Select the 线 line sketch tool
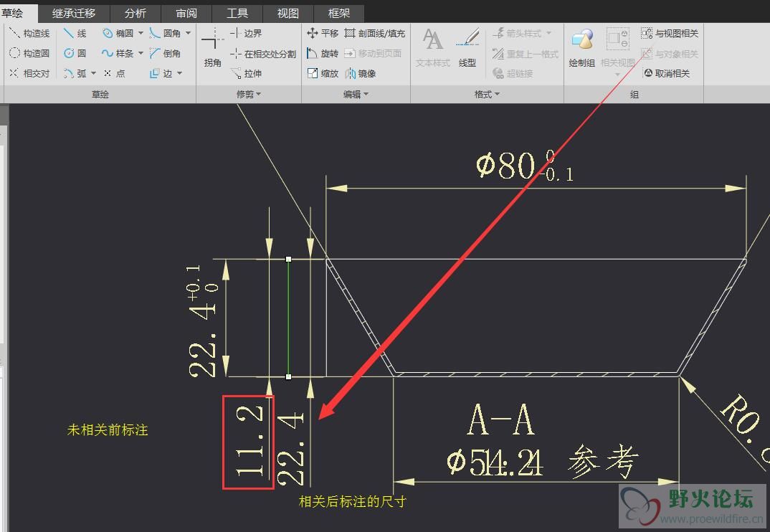770x532 pixels. tap(75, 34)
